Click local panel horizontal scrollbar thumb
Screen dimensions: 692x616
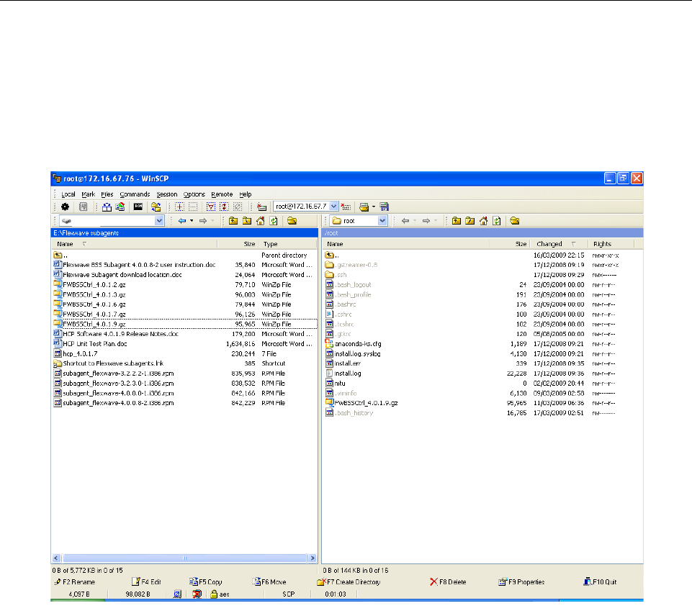pyautogui.click(x=185, y=558)
